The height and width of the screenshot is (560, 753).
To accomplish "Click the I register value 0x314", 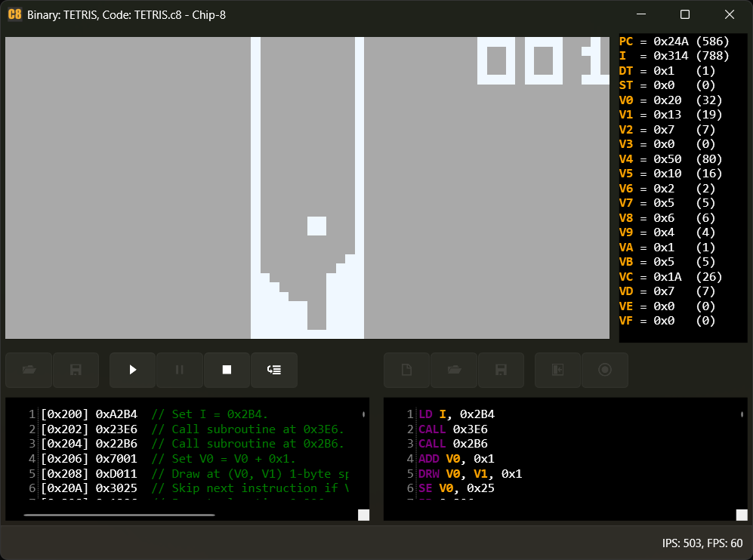I will [671, 56].
